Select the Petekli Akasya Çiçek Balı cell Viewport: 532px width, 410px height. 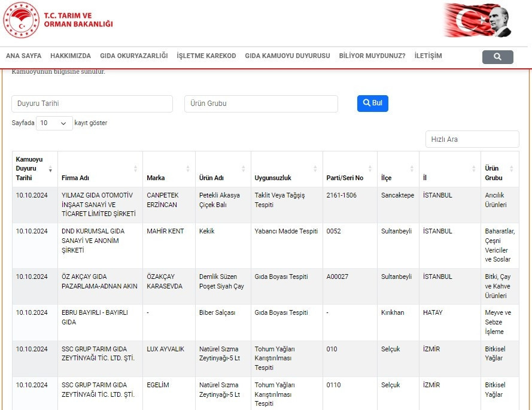click(223, 205)
